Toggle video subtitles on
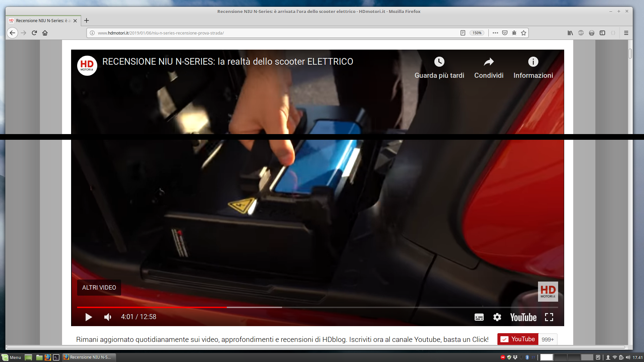 479,317
